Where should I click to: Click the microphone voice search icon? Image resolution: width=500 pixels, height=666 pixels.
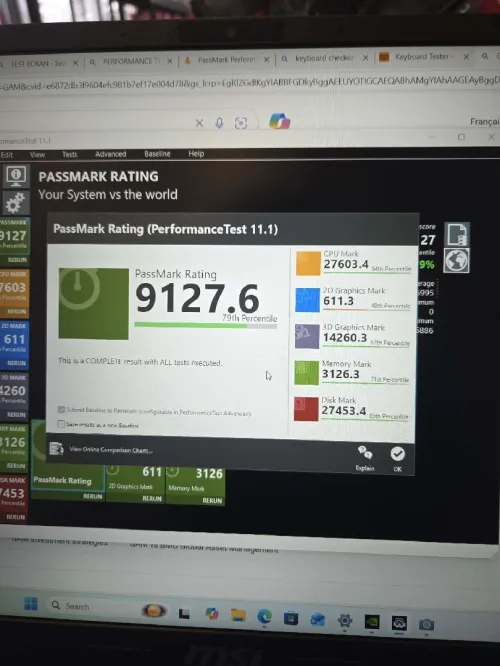[219, 123]
